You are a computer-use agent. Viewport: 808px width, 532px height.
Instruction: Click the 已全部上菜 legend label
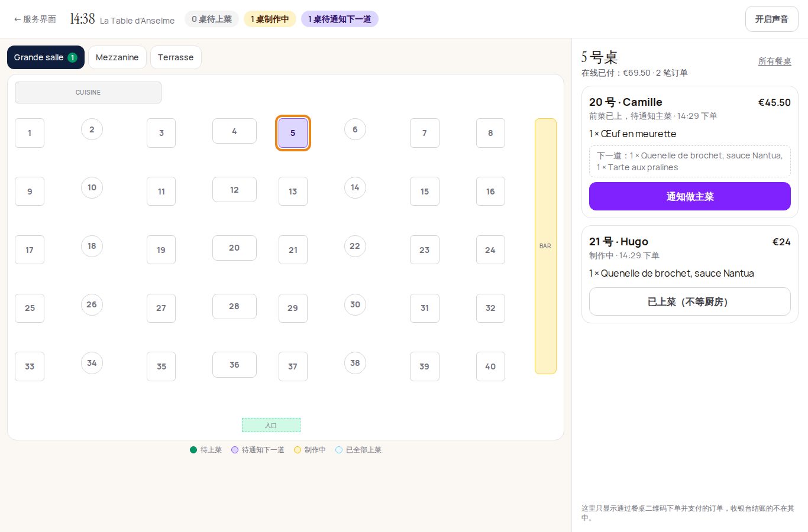tap(364, 450)
